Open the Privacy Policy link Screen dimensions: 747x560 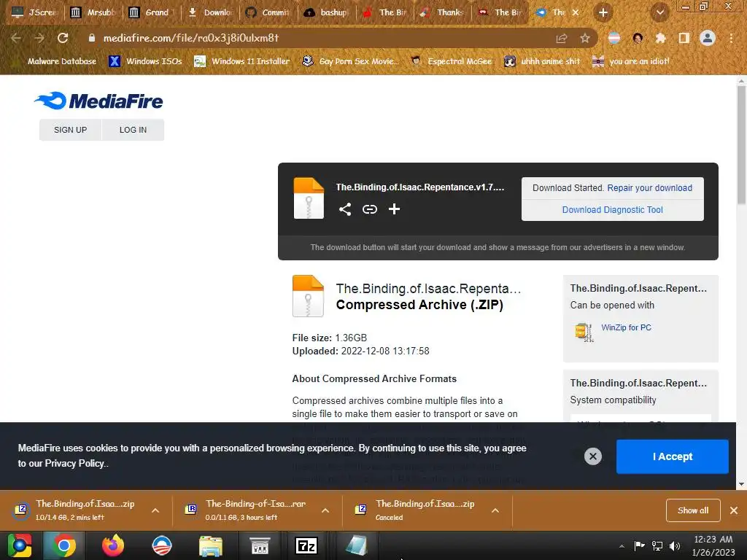coord(74,463)
